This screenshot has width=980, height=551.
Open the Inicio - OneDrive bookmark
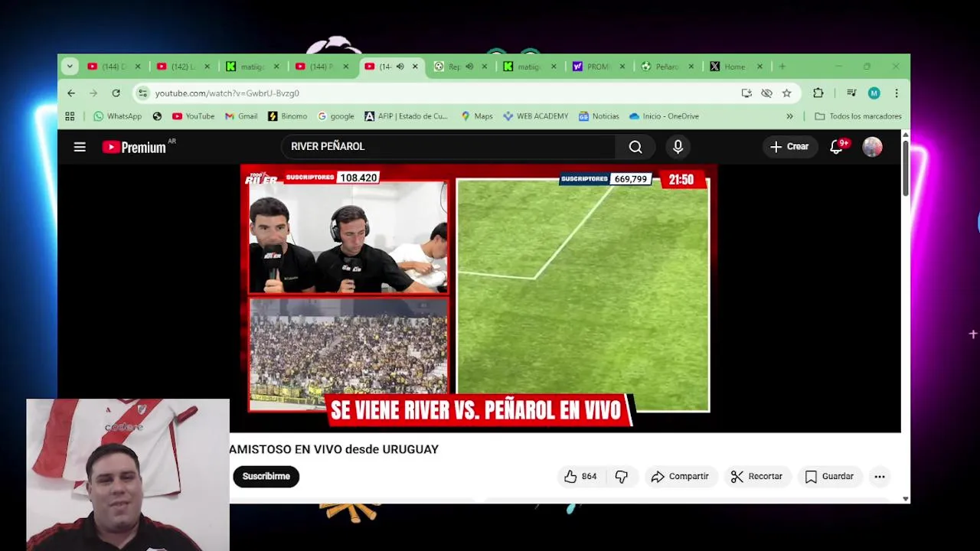[664, 116]
